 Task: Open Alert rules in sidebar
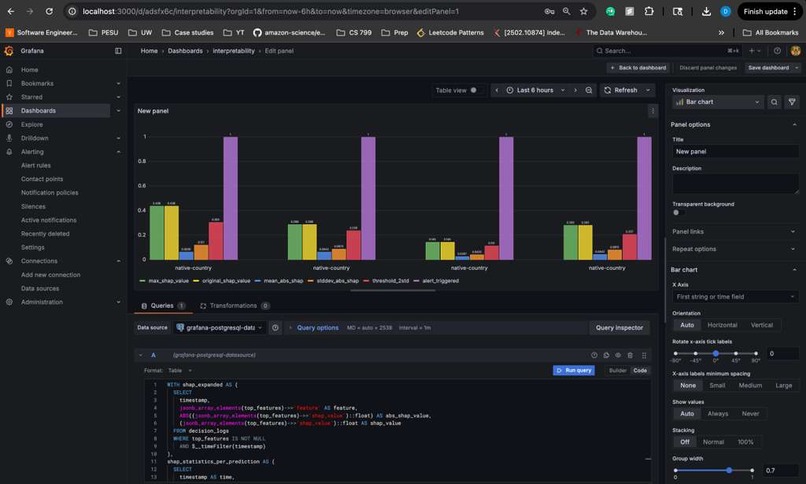point(36,165)
